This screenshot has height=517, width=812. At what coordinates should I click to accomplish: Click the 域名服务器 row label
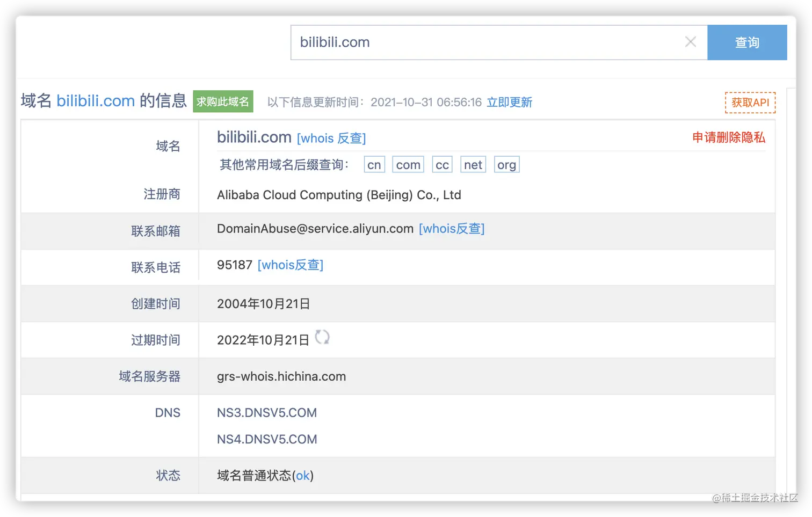149,377
